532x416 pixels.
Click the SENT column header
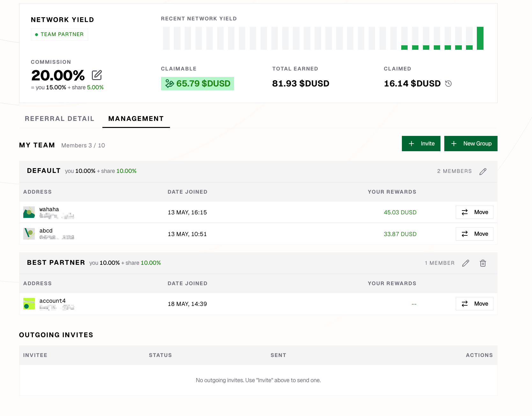pyautogui.click(x=278, y=355)
